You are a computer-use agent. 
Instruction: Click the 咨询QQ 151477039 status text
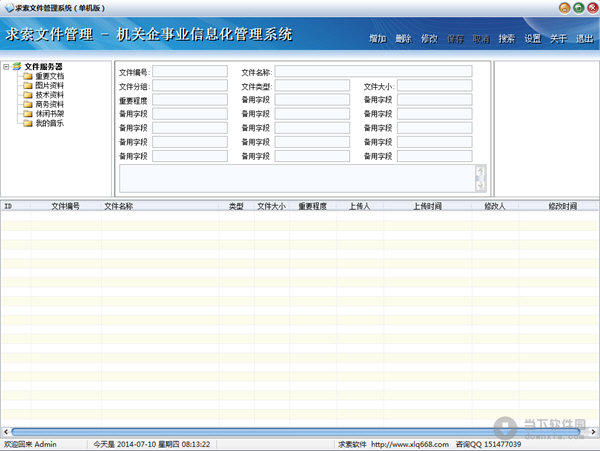click(x=488, y=444)
